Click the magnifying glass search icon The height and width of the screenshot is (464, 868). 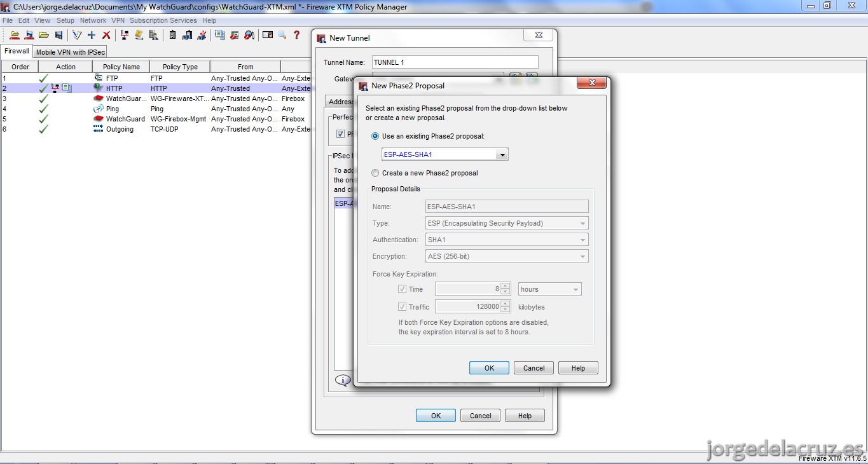282,36
